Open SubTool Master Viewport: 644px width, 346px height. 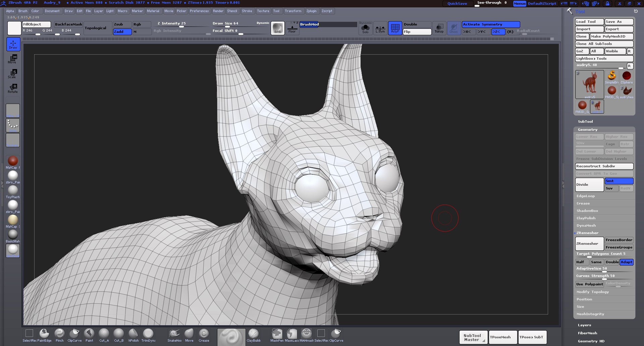[x=473, y=337]
